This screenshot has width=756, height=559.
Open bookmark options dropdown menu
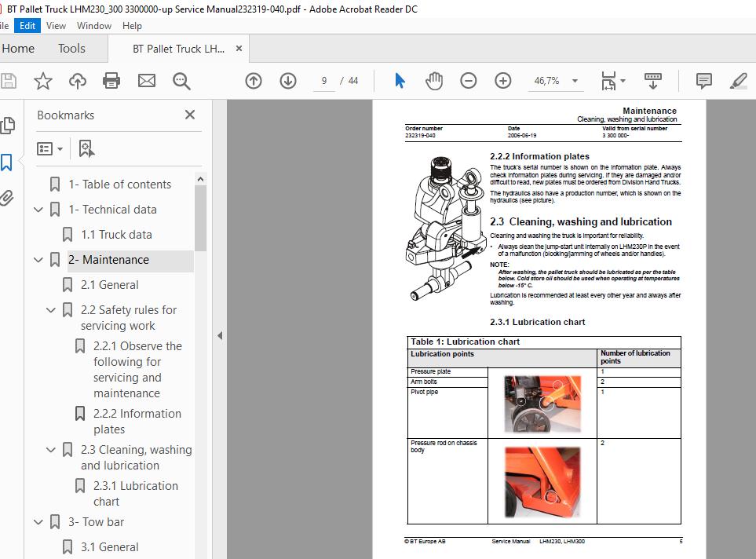[49, 148]
